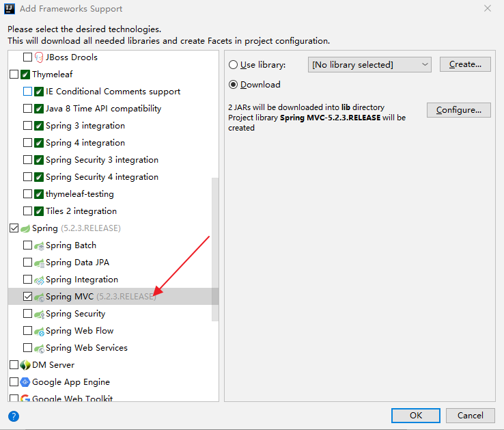Select the Spring Data JPA row label
Viewport: 504px width, 430px height.
tap(77, 263)
